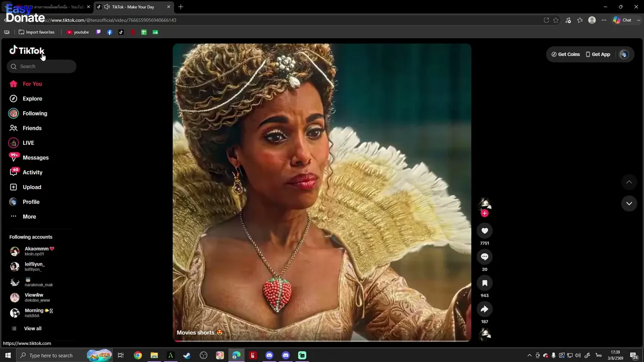
Task: Like the video with the heart icon
Action: (485, 231)
